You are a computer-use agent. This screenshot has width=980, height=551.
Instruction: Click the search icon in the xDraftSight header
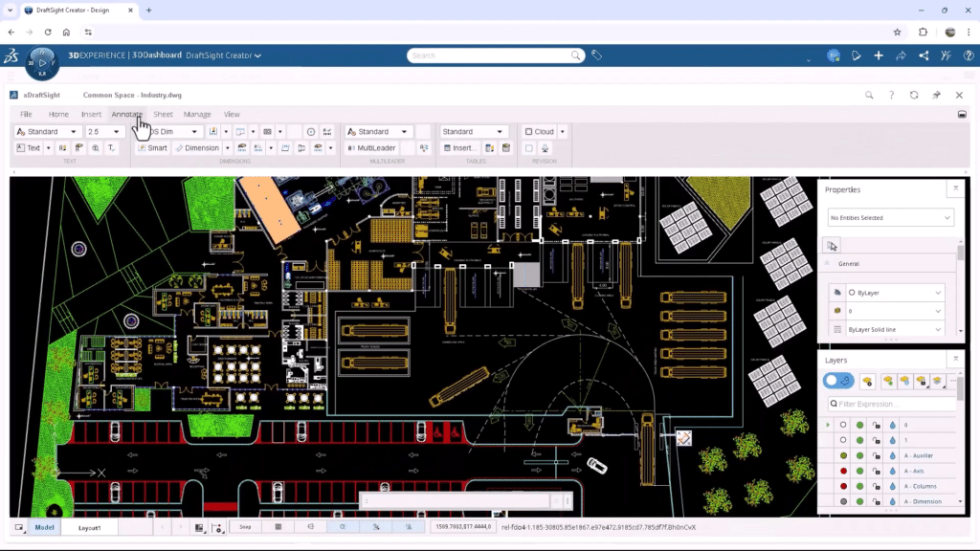pos(869,95)
